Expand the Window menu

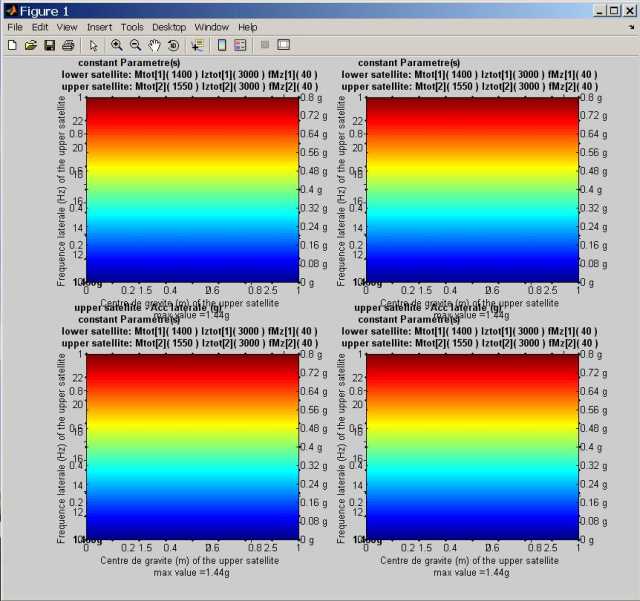211,27
